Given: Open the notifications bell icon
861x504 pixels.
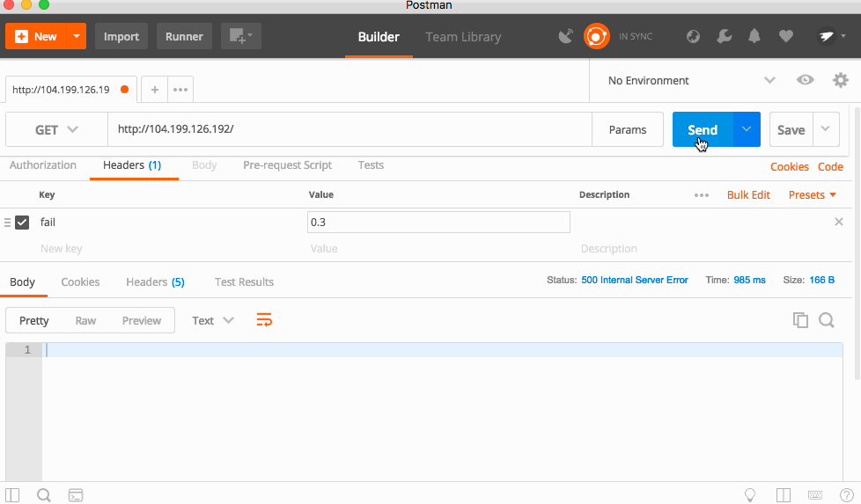Looking at the screenshot, I should pyautogui.click(x=754, y=36).
